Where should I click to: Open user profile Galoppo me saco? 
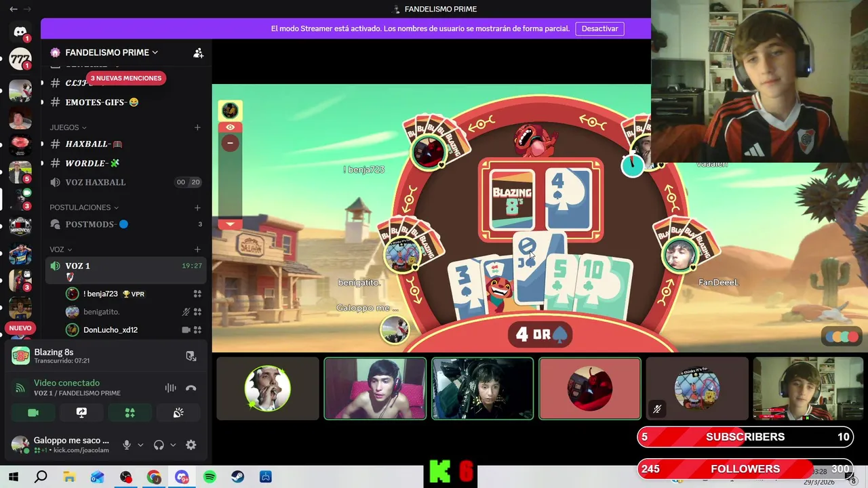tap(61, 445)
